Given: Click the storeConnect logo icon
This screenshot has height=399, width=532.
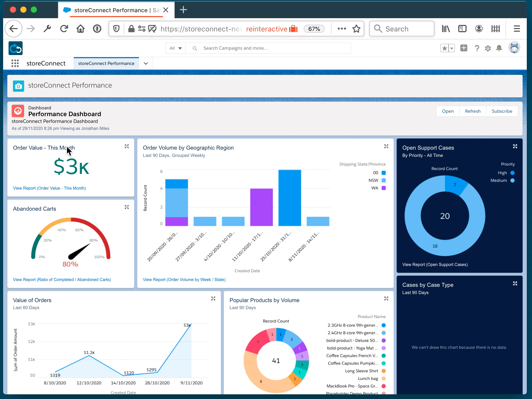Looking at the screenshot, I should tap(16, 48).
